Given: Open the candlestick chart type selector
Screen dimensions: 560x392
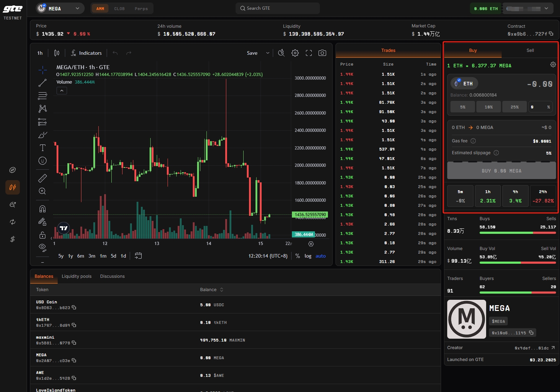Looking at the screenshot, I should point(57,53).
